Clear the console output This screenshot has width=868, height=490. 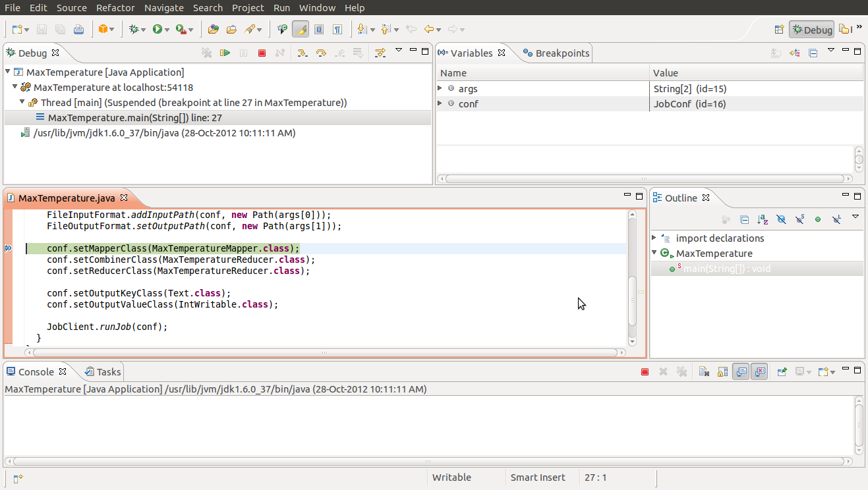(x=704, y=372)
